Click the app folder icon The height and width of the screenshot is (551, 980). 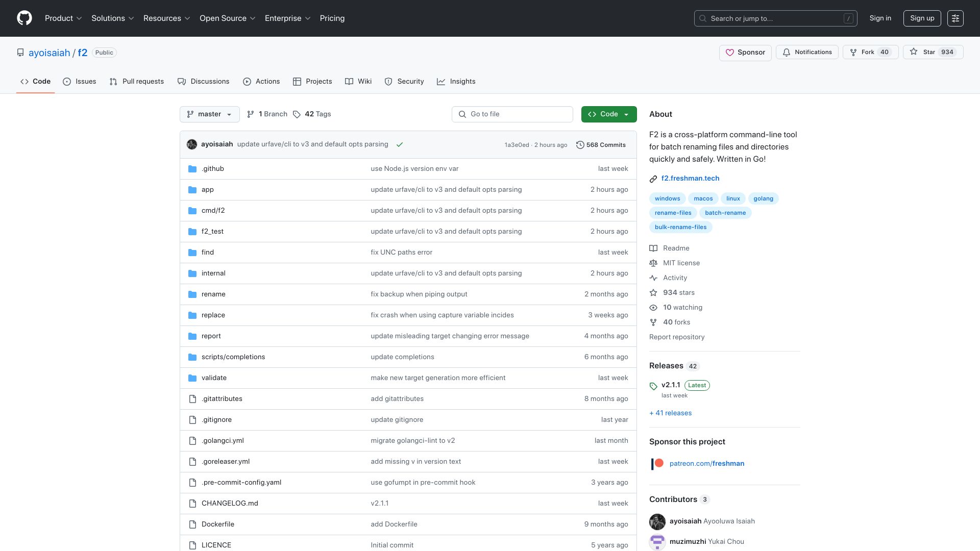192,190
